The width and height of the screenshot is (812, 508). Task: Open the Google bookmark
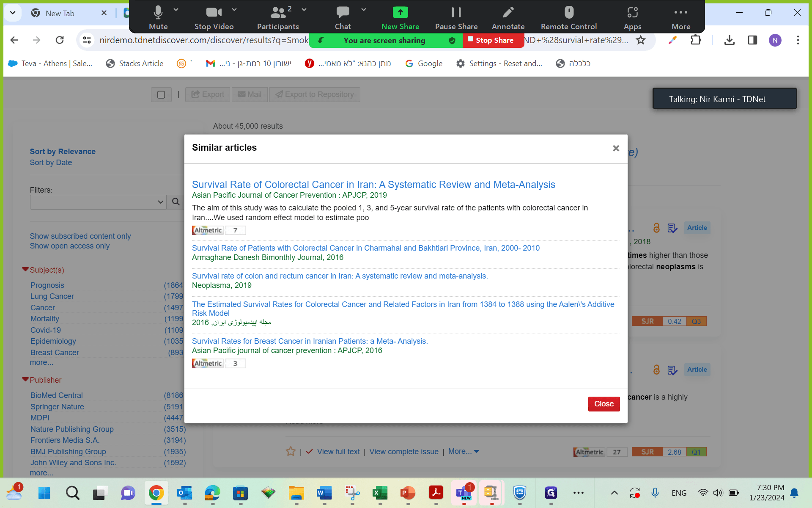pyautogui.click(x=424, y=63)
